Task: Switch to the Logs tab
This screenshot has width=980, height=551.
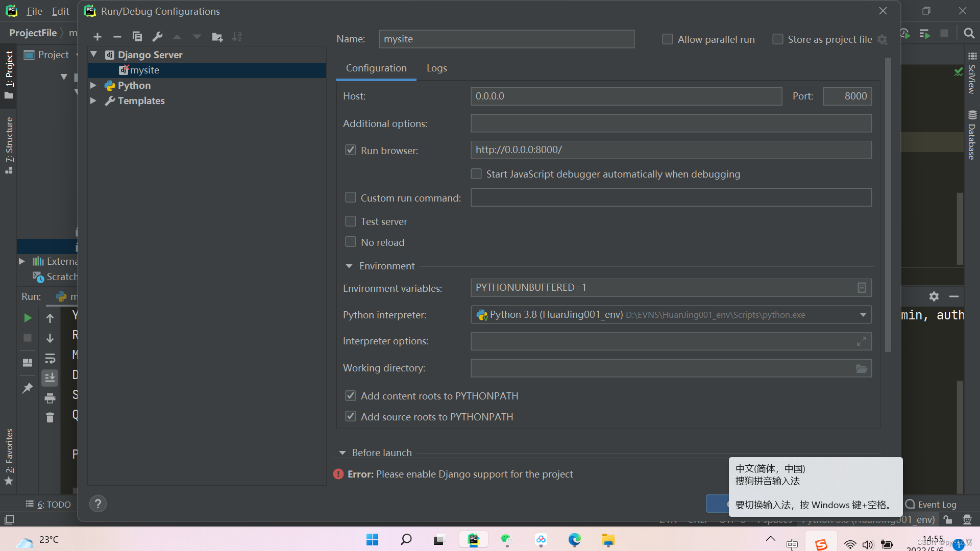Action: (x=436, y=68)
